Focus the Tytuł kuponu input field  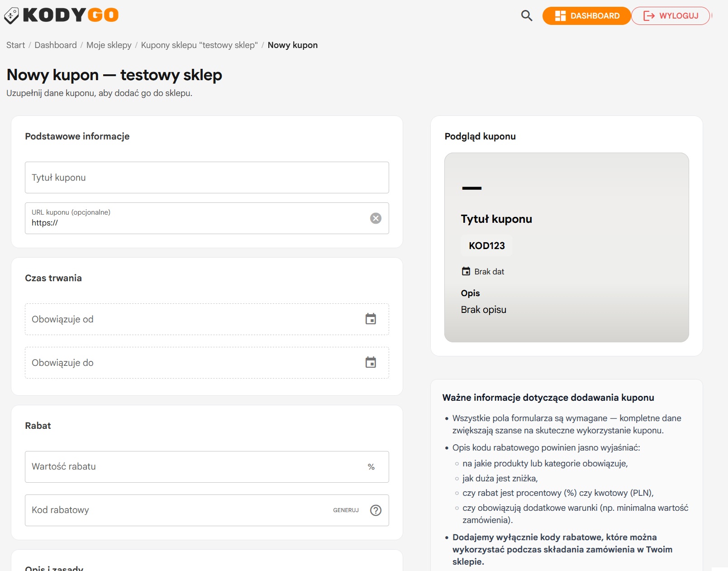point(206,178)
